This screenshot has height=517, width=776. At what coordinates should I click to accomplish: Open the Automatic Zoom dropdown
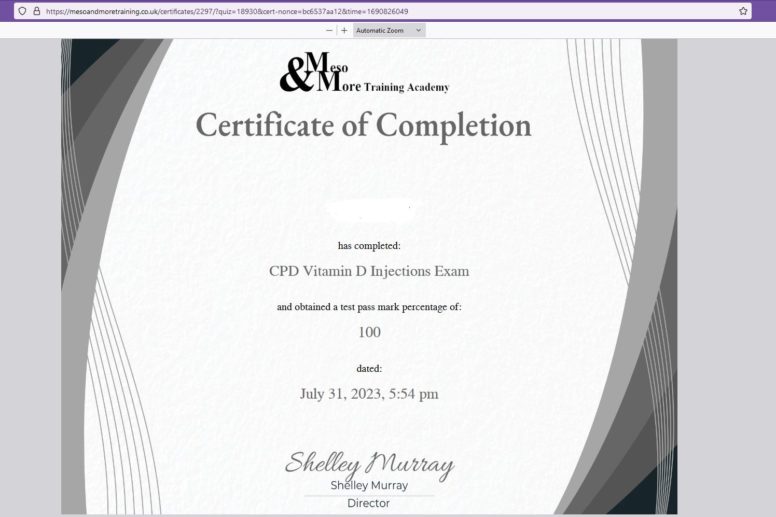(389, 30)
